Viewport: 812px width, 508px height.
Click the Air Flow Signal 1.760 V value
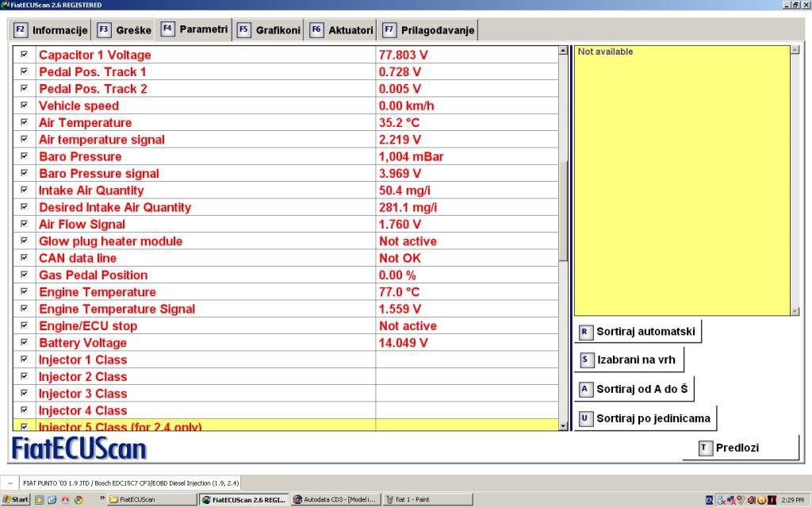coord(400,225)
